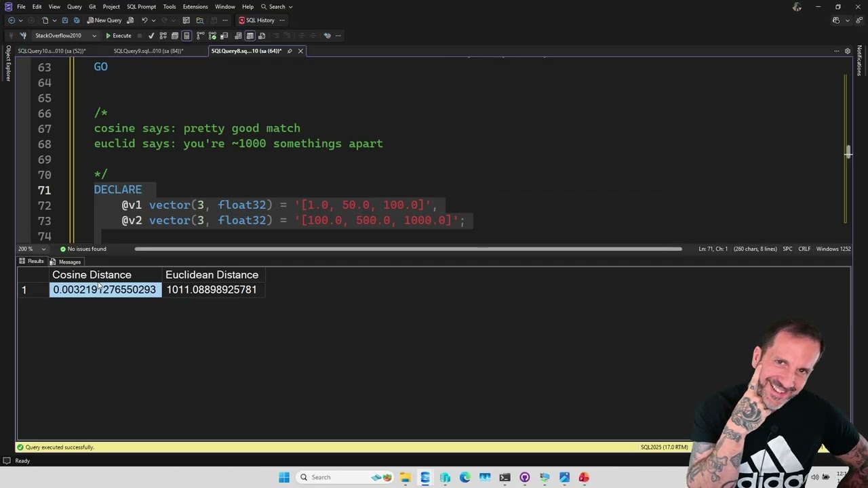Open the Edit menu

click(x=37, y=7)
